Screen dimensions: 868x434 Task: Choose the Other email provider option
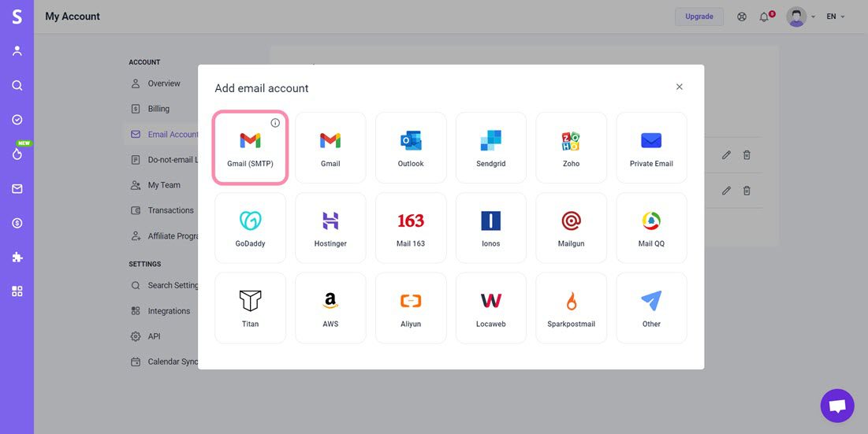[x=651, y=308]
